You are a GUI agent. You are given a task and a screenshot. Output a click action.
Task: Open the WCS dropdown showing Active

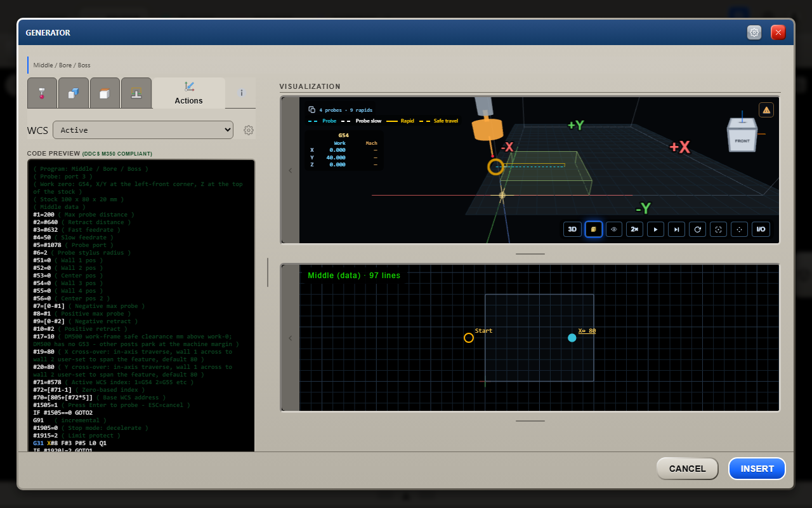143,130
